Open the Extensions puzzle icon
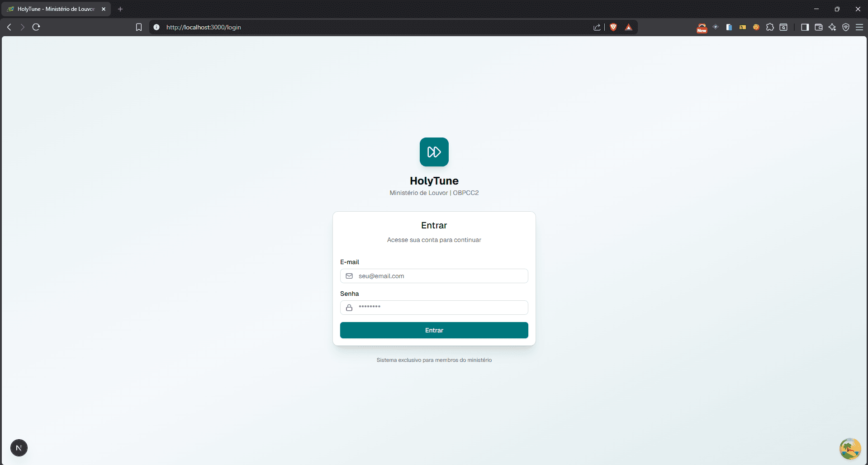 click(770, 27)
